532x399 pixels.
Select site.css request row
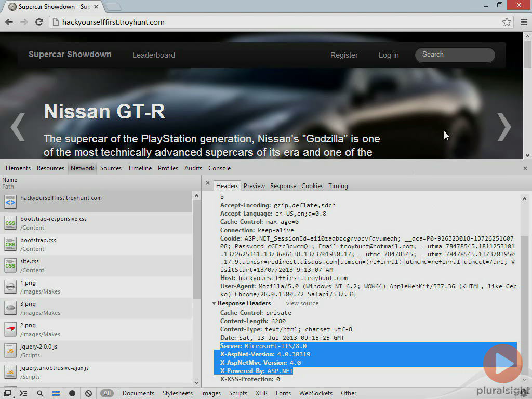96,265
